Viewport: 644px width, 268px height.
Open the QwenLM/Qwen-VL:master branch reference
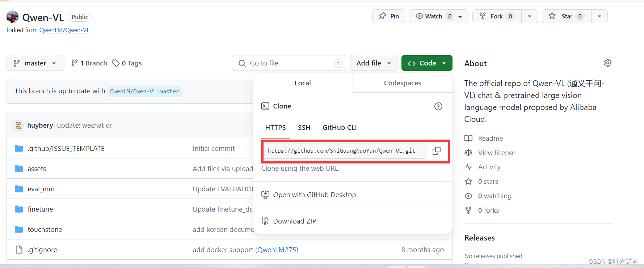tap(144, 91)
